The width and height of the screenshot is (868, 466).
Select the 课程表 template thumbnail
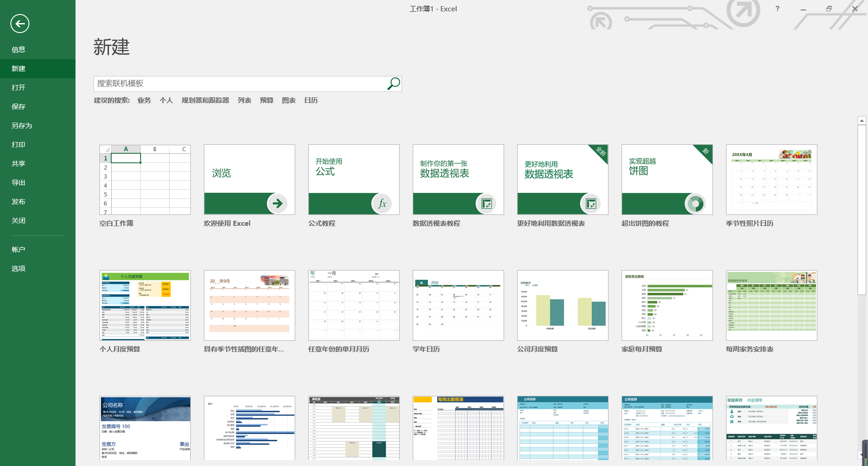tap(354, 428)
